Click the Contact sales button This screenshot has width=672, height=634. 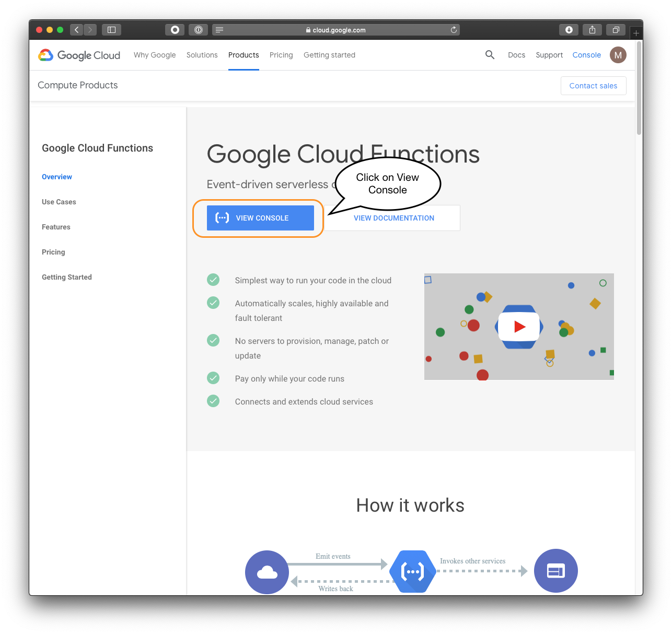tap(593, 86)
